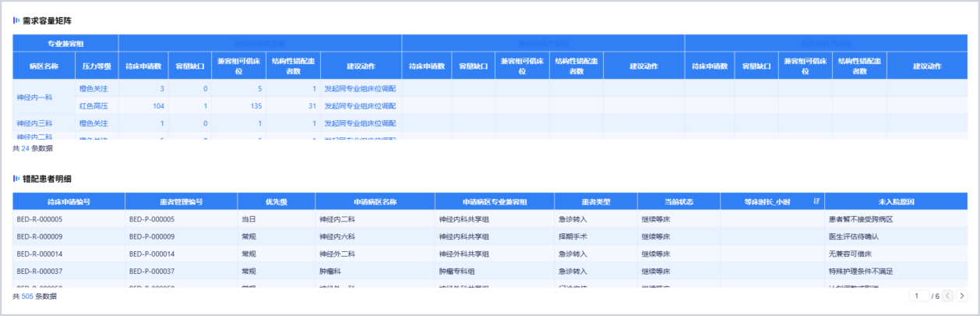Click the 病区名称 column header
Screen dimensions: 980x316
tap(44, 66)
